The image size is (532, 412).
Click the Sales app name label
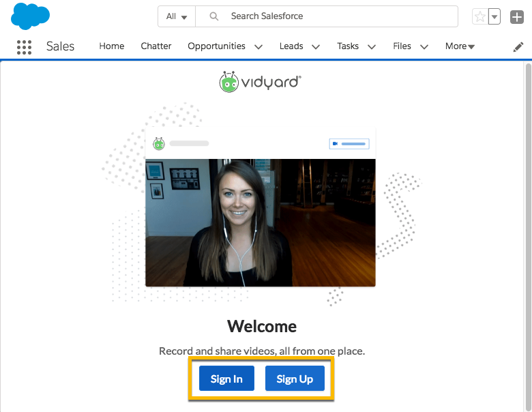coord(61,46)
